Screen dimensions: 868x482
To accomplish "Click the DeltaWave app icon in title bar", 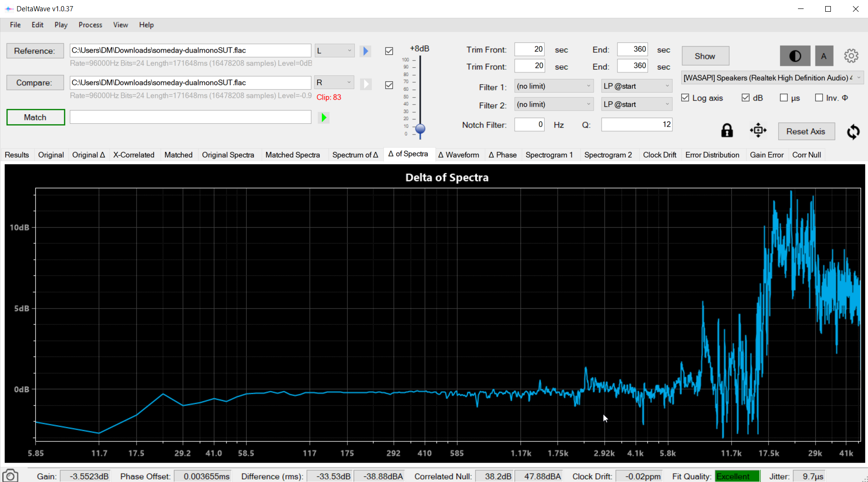I will pos(9,9).
